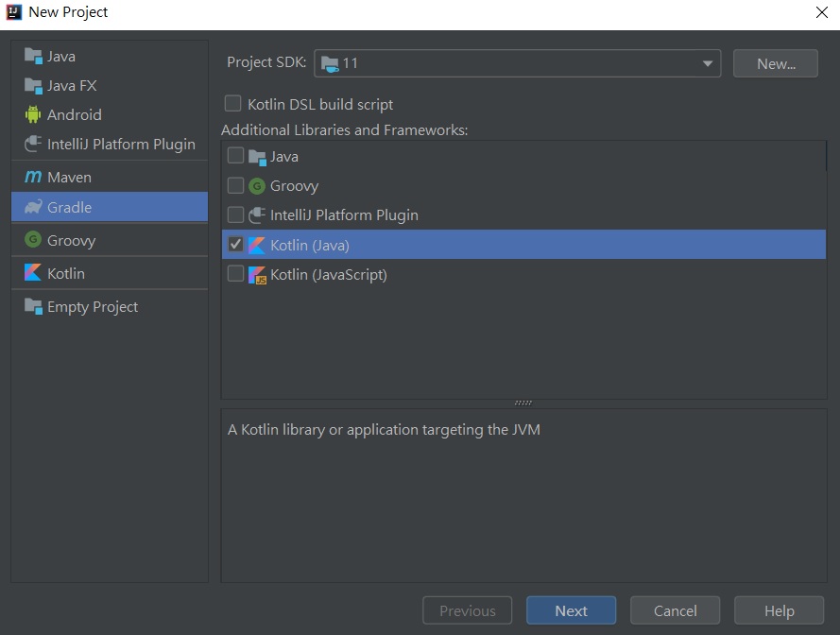Check the Java library checkbox
The height and width of the screenshot is (635, 840).
tap(236, 156)
